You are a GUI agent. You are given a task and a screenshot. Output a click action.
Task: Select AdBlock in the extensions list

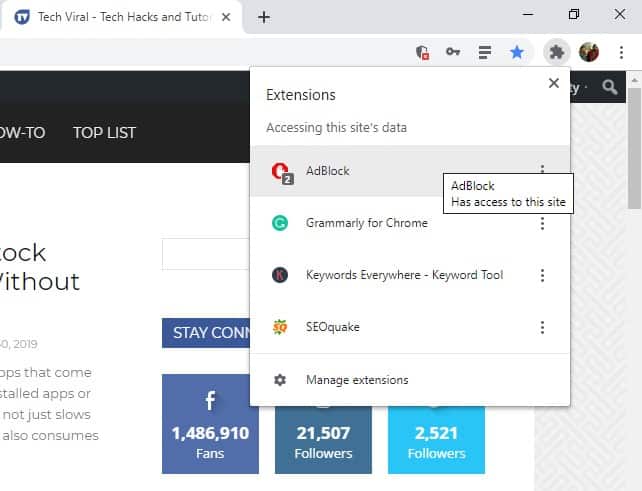click(409, 171)
